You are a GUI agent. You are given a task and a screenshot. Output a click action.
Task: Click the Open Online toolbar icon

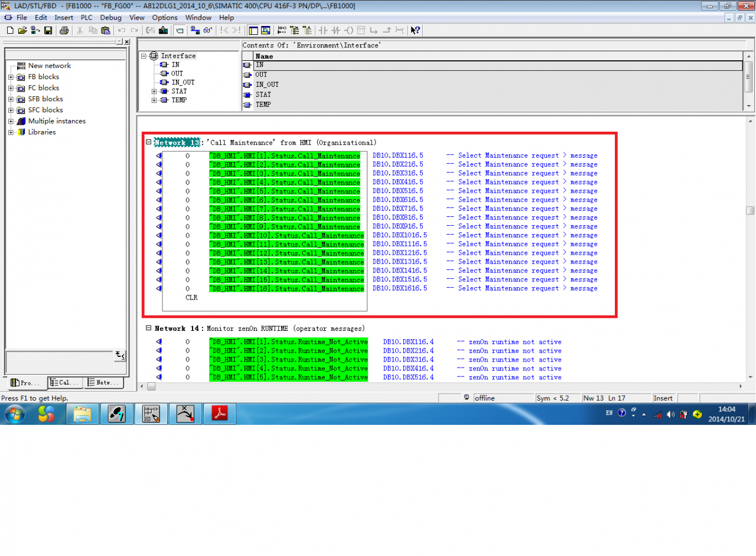(35, 30)
